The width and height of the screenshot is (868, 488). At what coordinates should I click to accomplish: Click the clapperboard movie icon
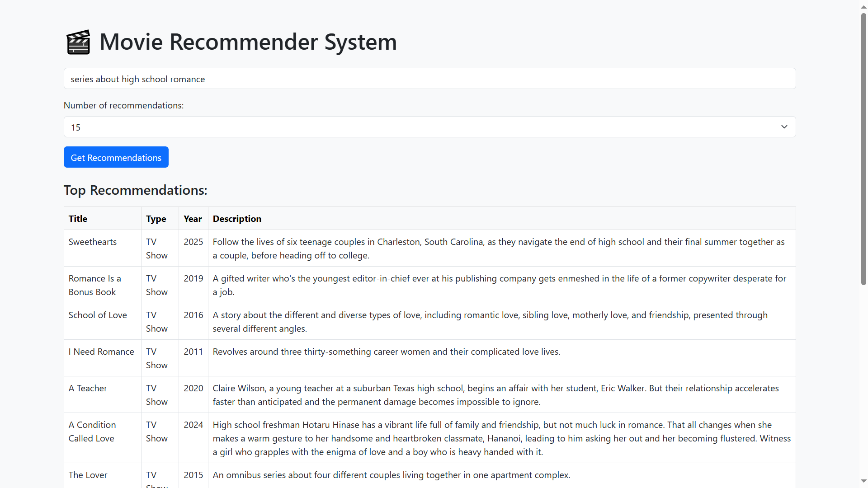78,42
